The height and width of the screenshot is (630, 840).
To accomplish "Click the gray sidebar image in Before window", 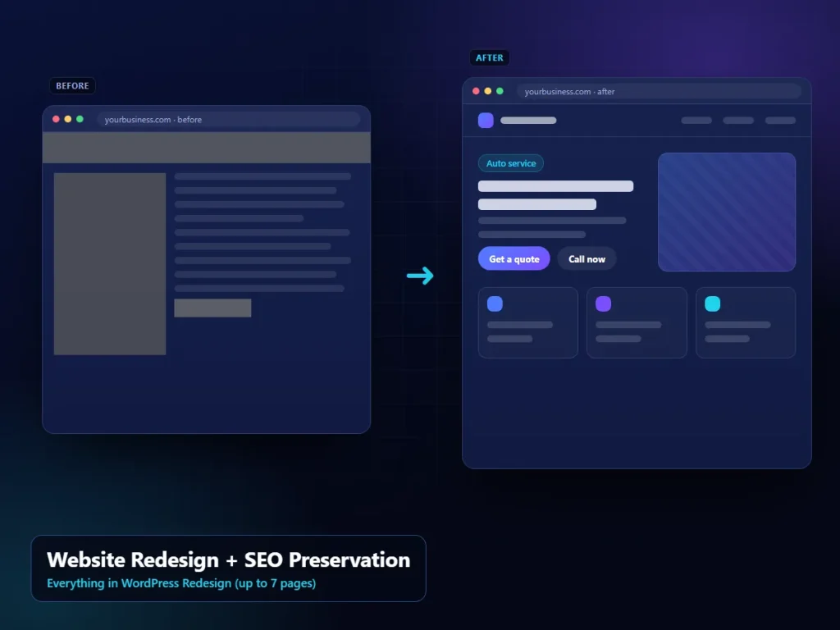I will [x=110, y=263].
